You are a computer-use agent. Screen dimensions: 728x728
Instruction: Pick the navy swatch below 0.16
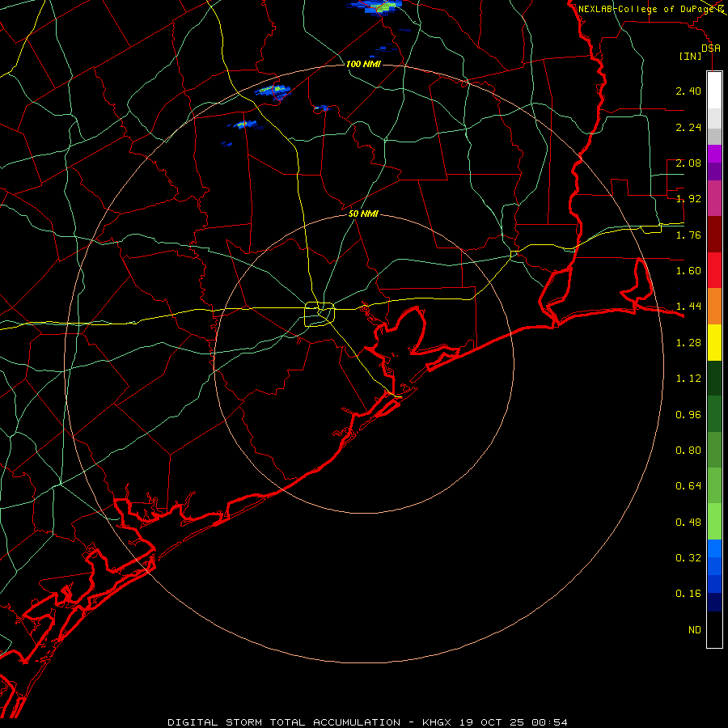[714, 602]
